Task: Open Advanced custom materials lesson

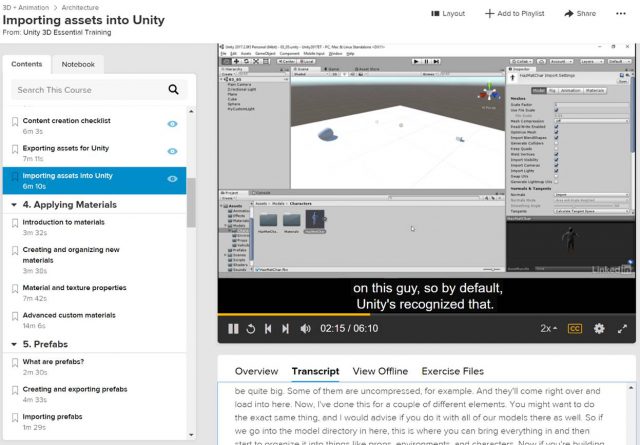Action: 69,315
